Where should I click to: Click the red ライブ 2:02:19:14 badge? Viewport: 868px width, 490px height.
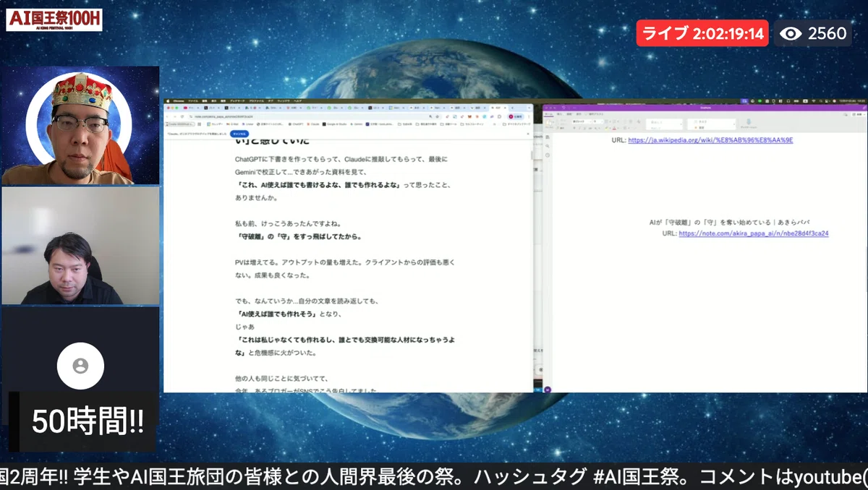[x=702, y=33]
